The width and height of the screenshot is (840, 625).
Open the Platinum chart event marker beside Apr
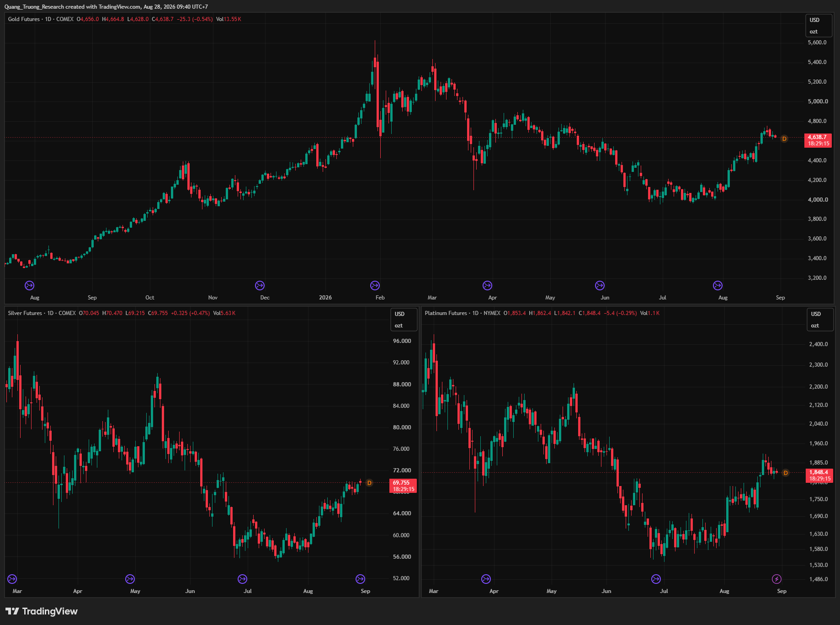(x=486, y=579)
